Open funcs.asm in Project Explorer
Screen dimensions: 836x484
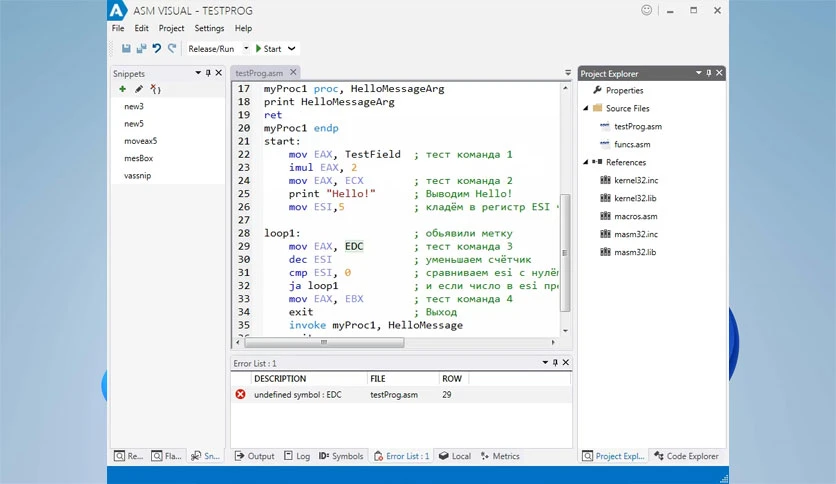click(632, 144)
